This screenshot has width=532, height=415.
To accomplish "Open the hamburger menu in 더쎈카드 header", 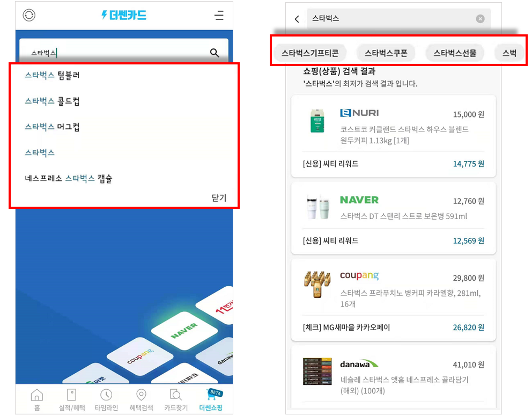I will click(x=219, y=15).
